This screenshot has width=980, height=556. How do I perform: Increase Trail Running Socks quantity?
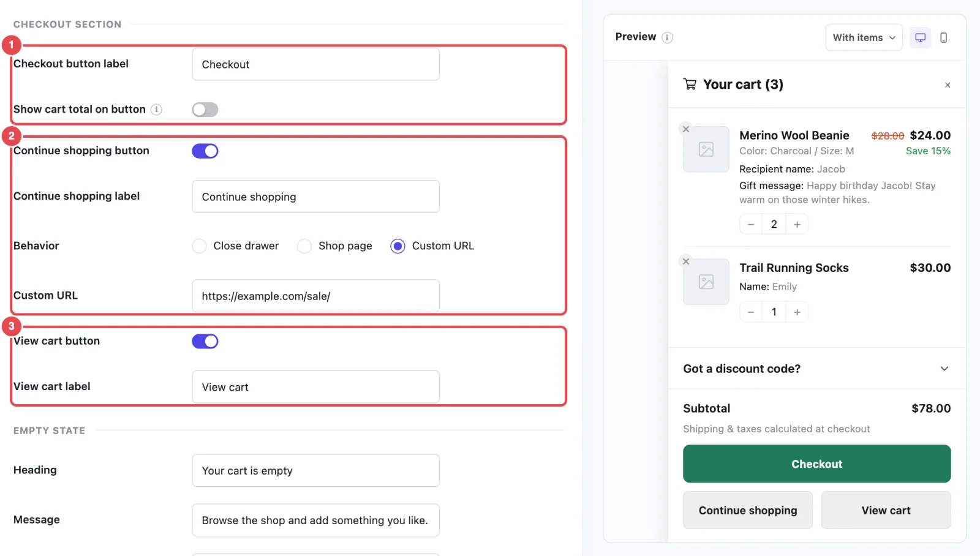click(797, 312)
